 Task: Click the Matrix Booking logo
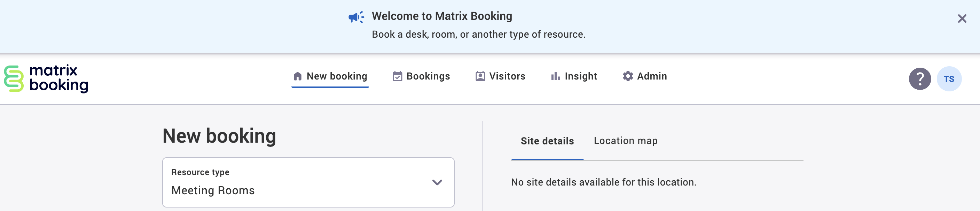click(46, 78)
